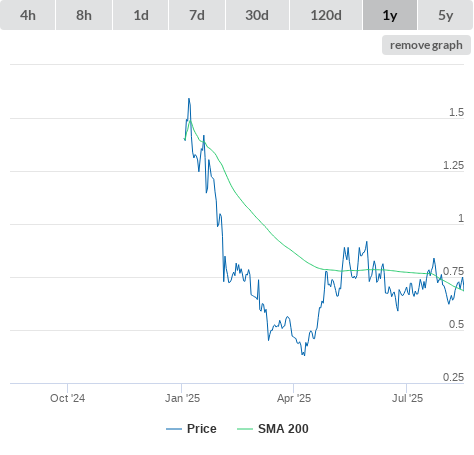Viewport: 474px width, 455px height.
Task: Click the blue Price legend line marker
Action: pyautogui.click(x=174, y=429)
